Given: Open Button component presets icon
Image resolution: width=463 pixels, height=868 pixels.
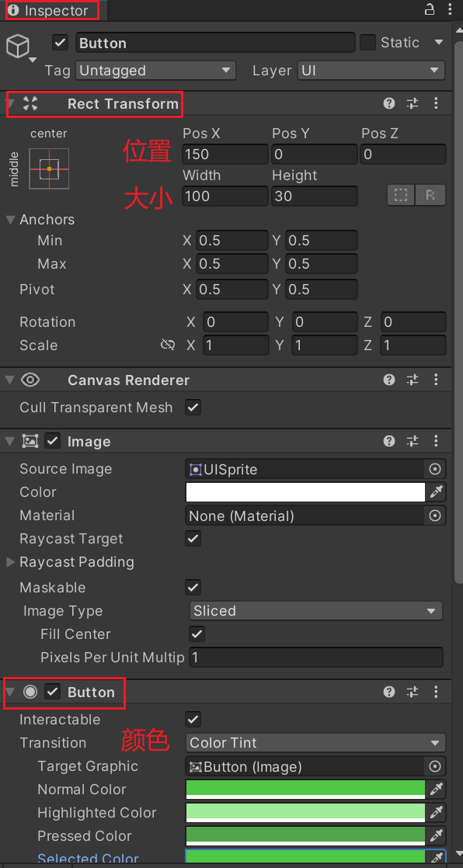Looking at the screenshot, I should 413,692.
